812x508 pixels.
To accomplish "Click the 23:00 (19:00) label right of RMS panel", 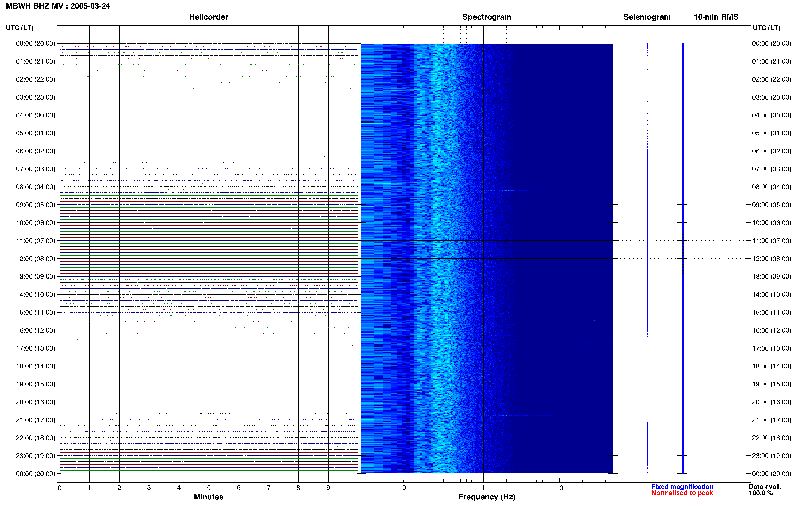I will pyautogui.click(x=772, y=456).
